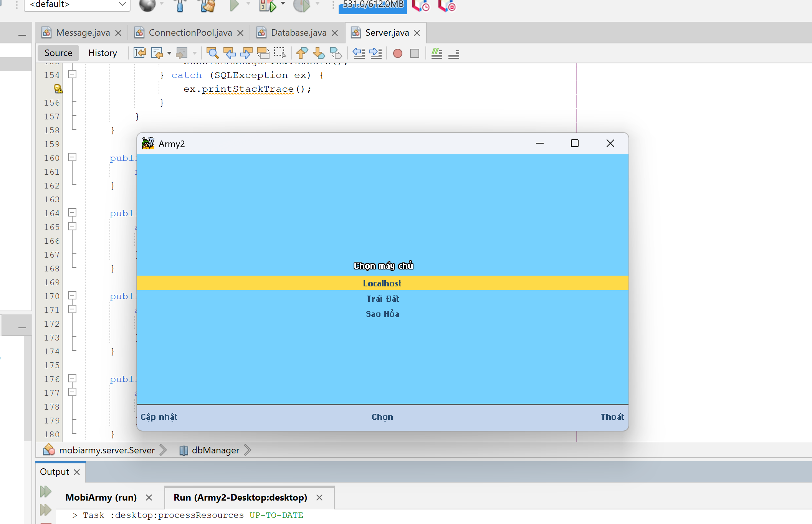Close the Output panel tab

(x=77, y=472)
